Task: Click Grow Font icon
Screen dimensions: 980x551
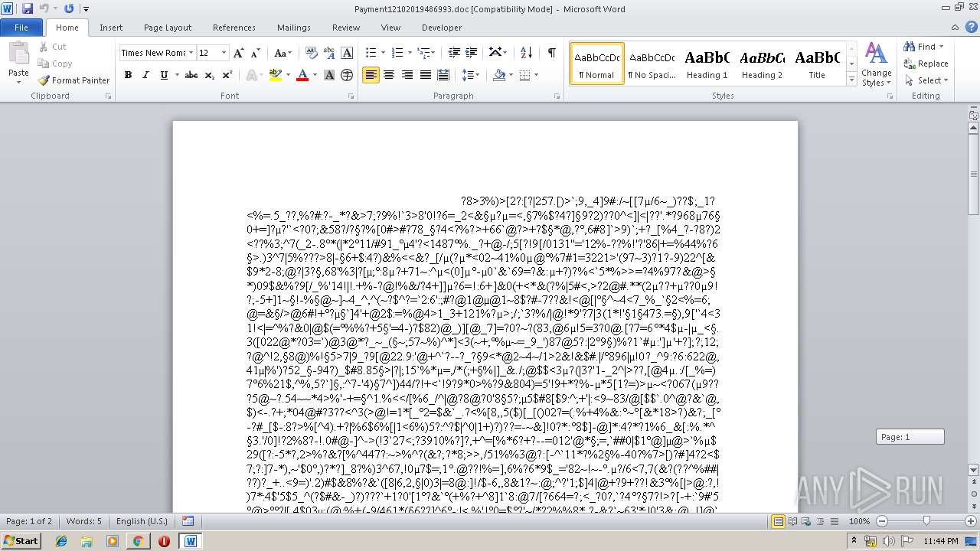Action: 239,53
